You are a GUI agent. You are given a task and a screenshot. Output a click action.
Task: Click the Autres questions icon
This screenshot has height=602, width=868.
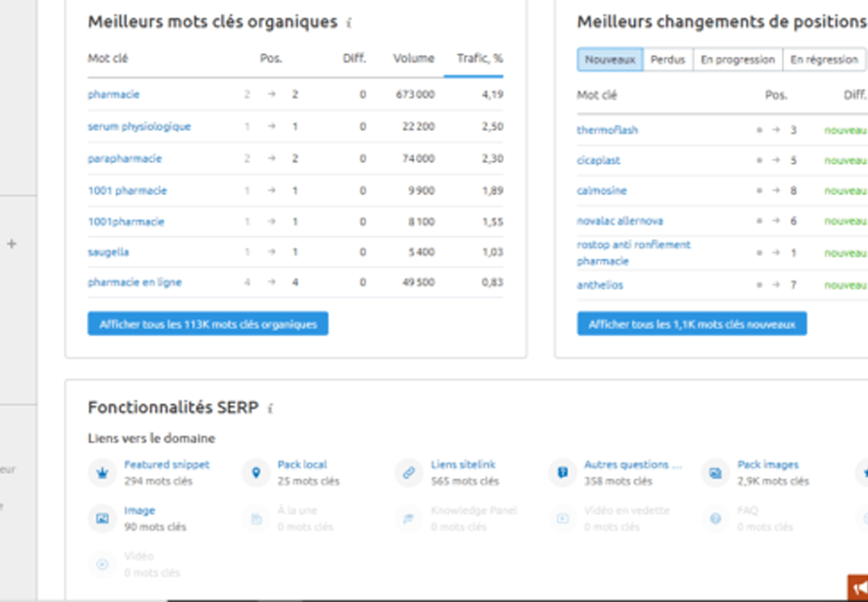pyautogui.click(x=562, y=472)
